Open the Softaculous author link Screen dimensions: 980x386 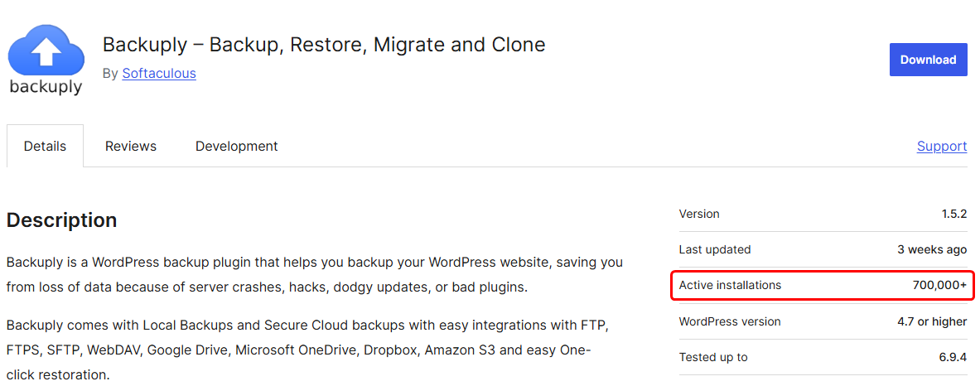click(x=159, y=73)
